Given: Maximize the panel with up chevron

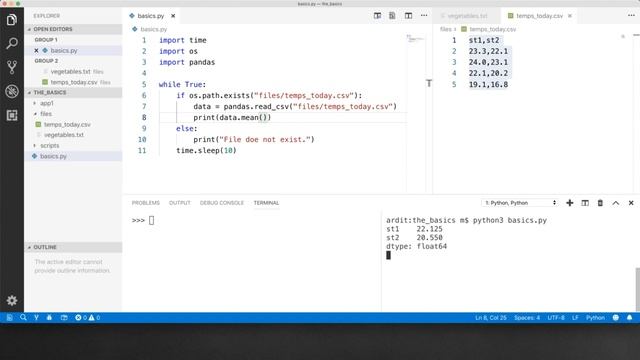Looking at the screenshot, I should point(616,203).
